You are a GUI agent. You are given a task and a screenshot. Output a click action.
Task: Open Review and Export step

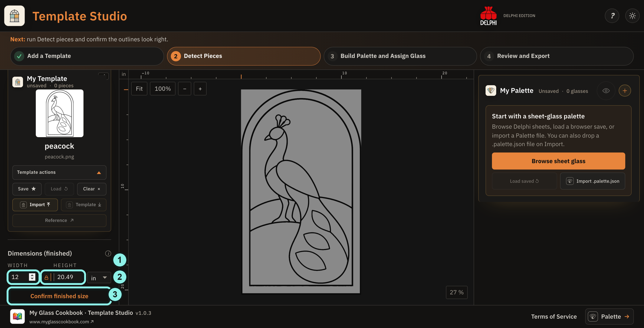click(557, 56)
